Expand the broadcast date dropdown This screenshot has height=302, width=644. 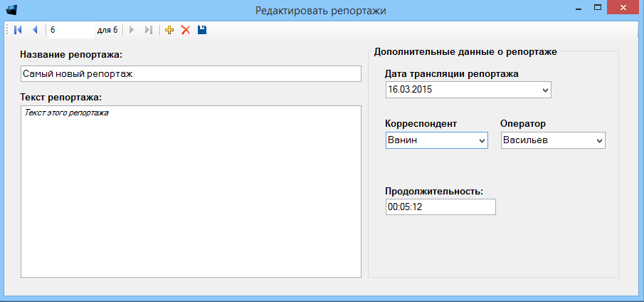pos(545,90)
